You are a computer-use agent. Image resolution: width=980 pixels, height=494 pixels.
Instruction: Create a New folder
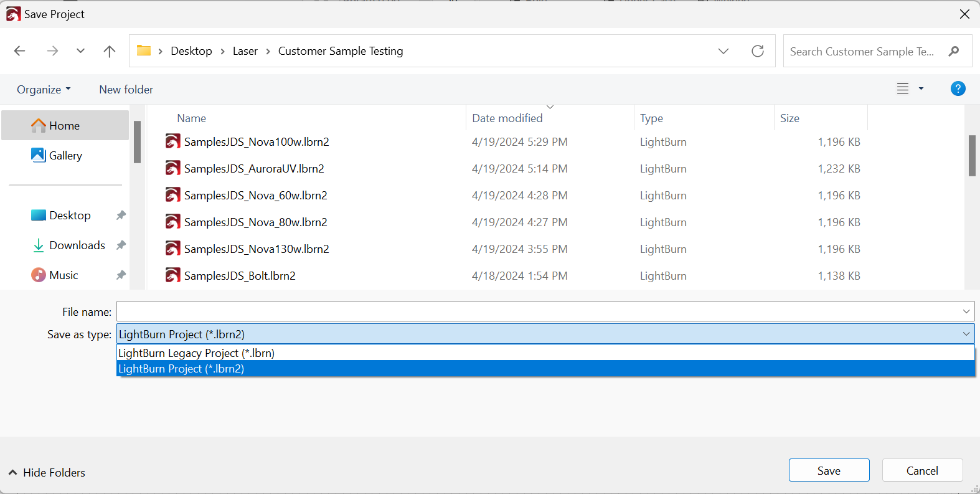pos(126,90)
